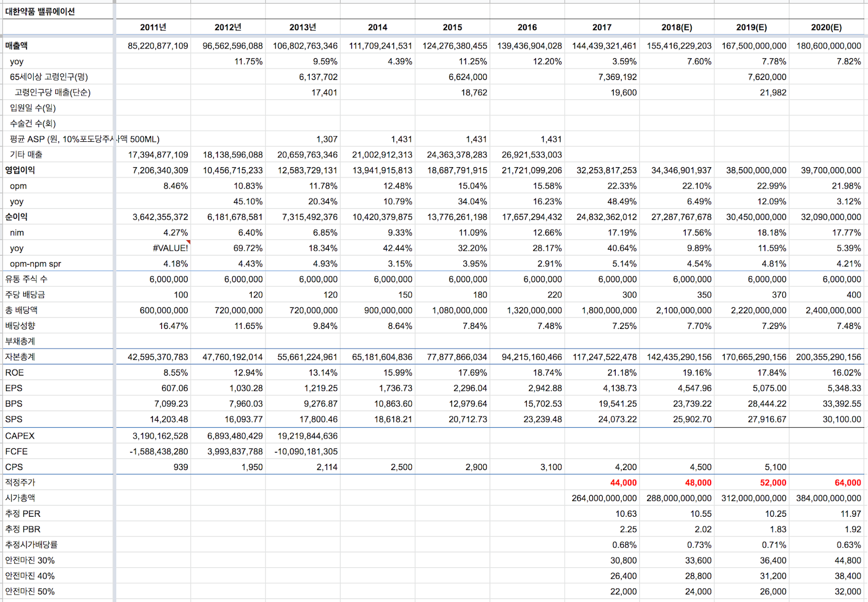Select the 기타 매출 row label
This screenshot has width=868, height=602.
(x=26, y=155)
